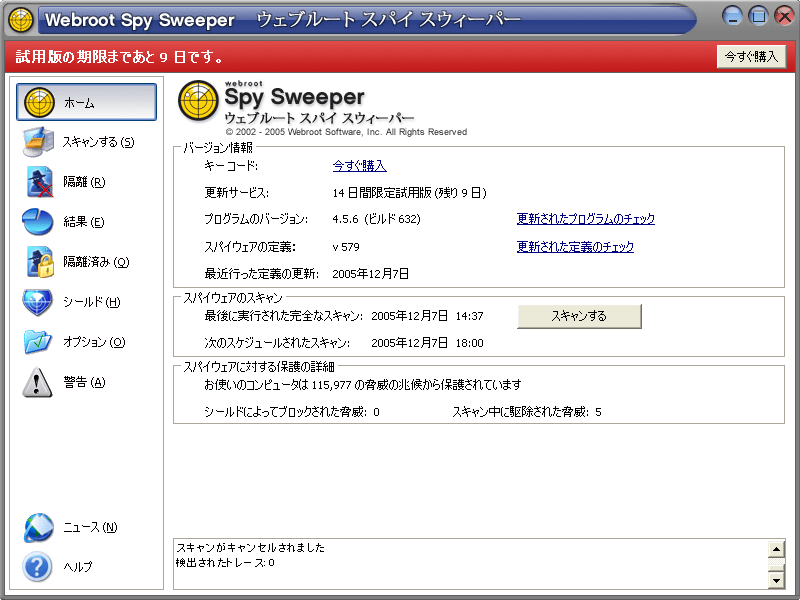Click the Home radar icon in sidebar
Image resolution: width=800 pixels, height=600 pixels.
click(39, 102)
